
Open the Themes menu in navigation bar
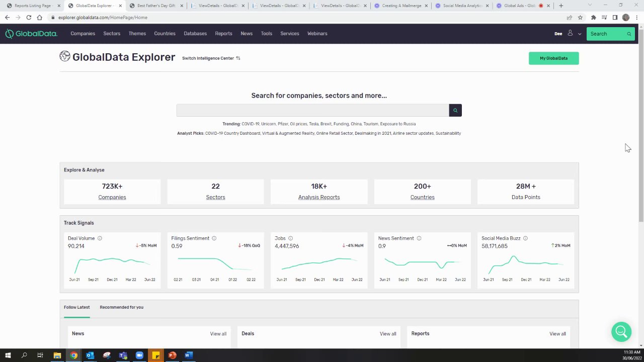[x=137, y=34]
